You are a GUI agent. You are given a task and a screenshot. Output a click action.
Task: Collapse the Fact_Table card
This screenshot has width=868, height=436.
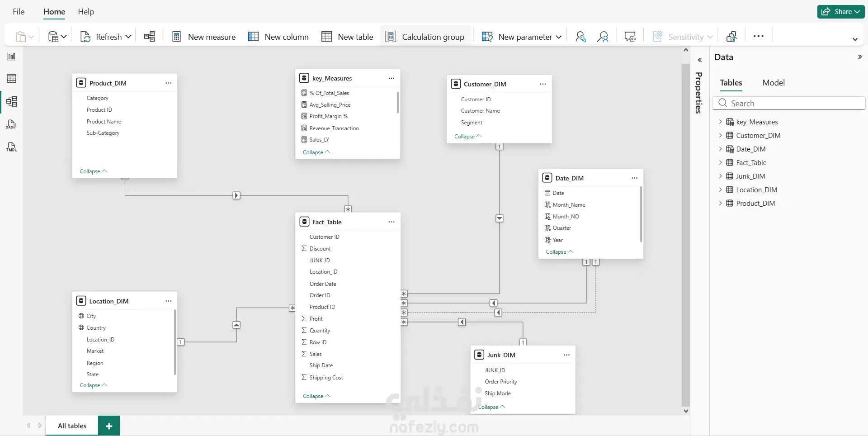pyautogui.click(x=316, y=396)
